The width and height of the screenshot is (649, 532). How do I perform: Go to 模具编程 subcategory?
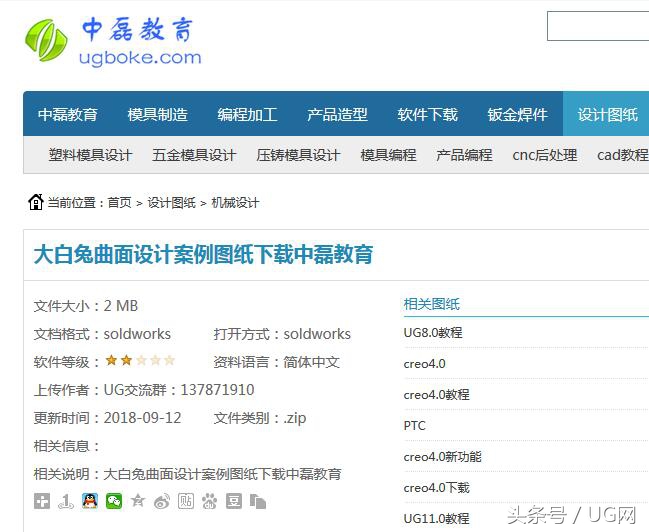click(388, 155)
